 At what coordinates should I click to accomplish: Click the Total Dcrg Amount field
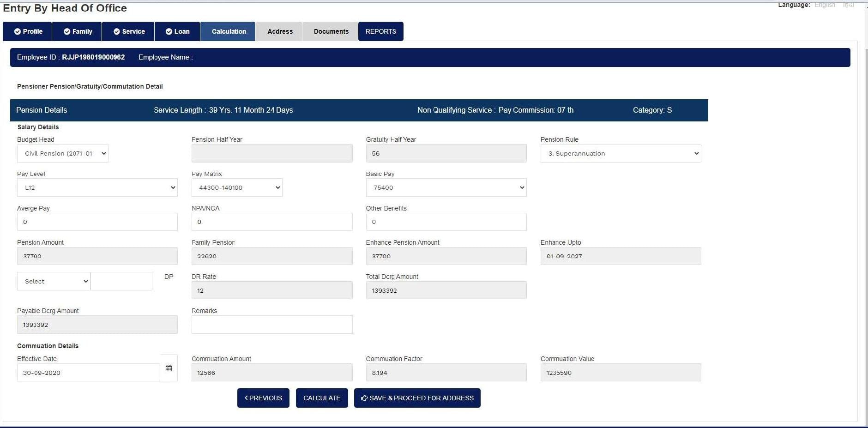tap(446, 290)
